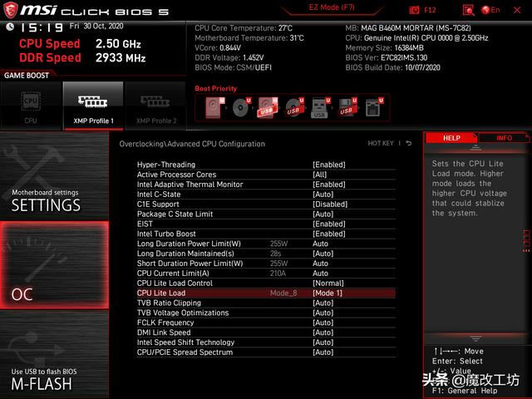Toggle Hyper-Threading Enabled setting
Image resolution: width=532 pixels, height=399 pixels.
tap(328, 165)
